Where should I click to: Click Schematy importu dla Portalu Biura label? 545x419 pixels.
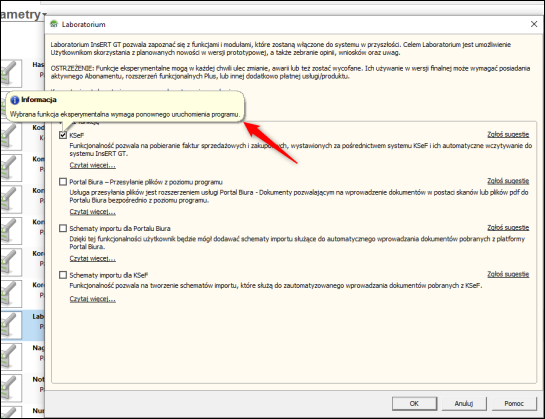click(120, 228)
